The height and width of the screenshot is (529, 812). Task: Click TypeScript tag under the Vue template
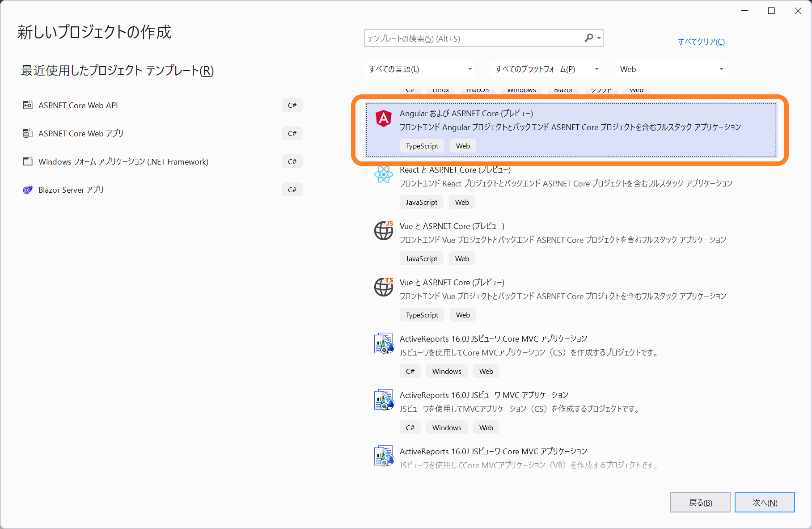pyautogui.click(x=422, y=315)
